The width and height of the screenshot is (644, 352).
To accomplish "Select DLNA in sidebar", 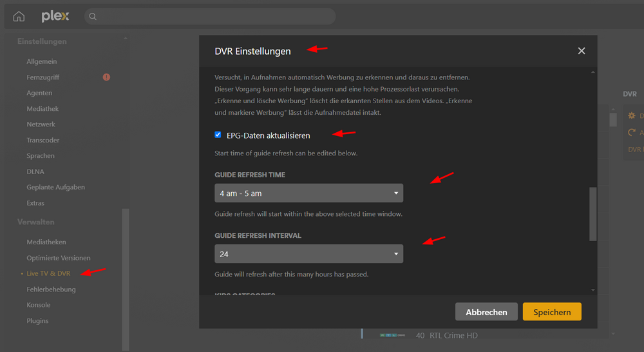I will point(35,171).
